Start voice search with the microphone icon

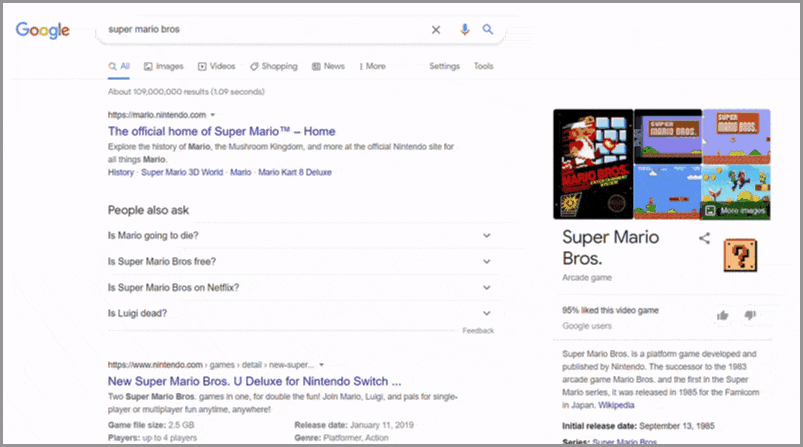[464, 29]
